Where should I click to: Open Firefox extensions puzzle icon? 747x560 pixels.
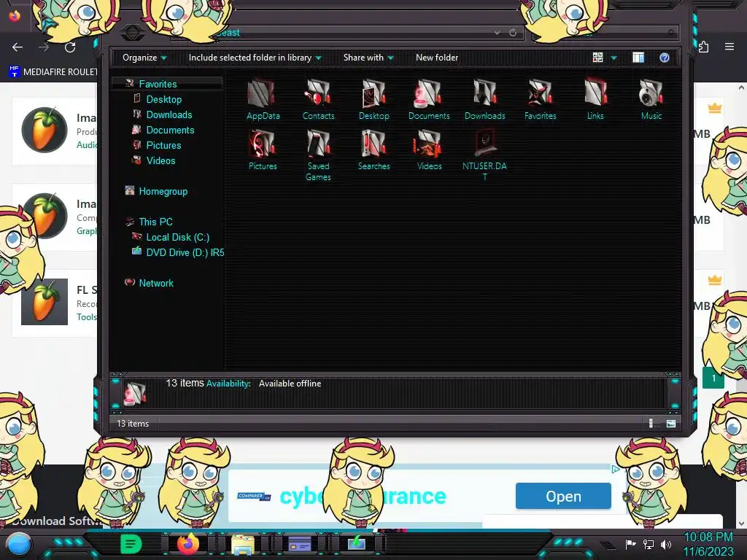[x=704, y=47]
